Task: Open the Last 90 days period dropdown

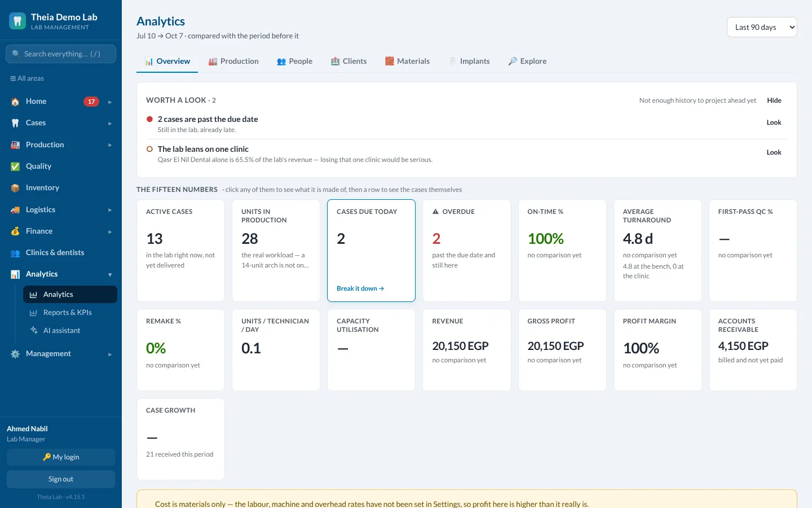Action: [x=762, y=27]
